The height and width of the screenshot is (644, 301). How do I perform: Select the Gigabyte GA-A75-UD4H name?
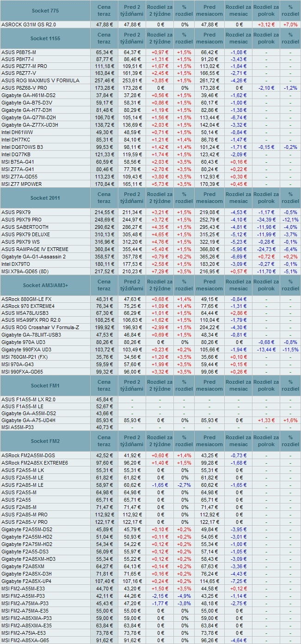tap(28, 420)
